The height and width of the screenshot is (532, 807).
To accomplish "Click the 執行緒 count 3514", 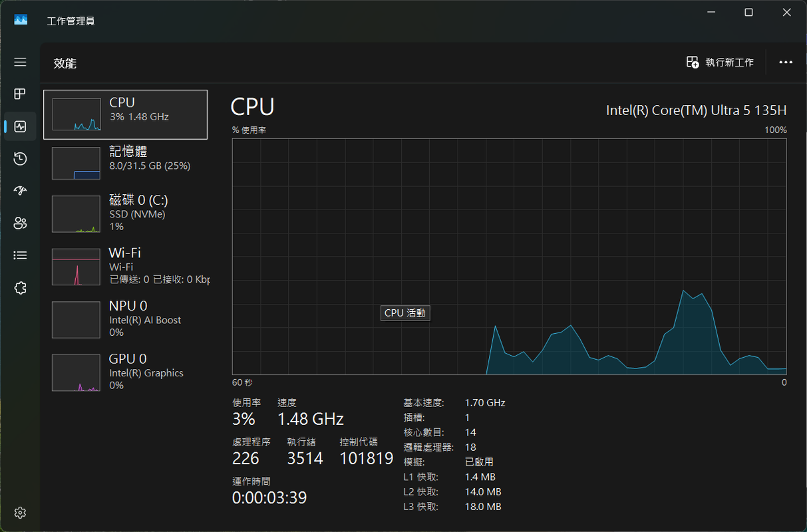I will [305, 458].
